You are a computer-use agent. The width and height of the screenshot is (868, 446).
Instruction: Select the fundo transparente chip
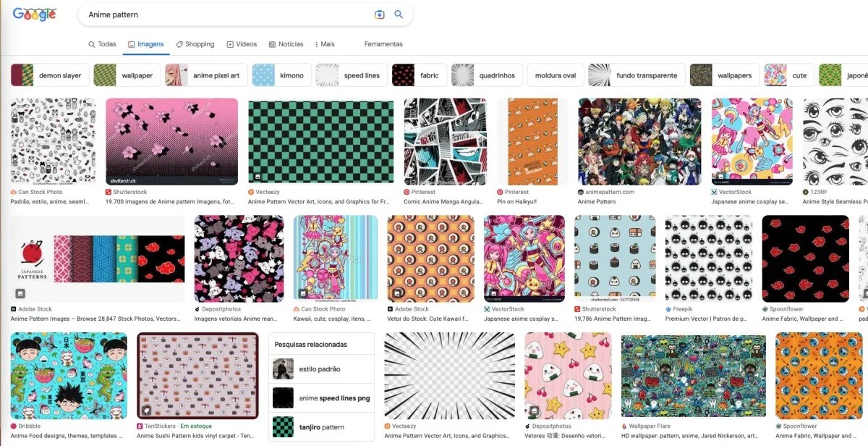[x=637, y=75]
